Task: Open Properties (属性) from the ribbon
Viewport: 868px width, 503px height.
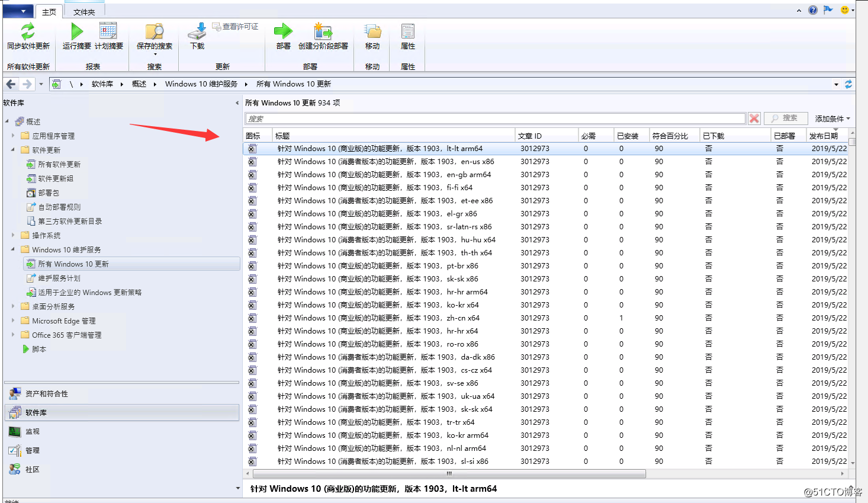Action: point(408,36)
